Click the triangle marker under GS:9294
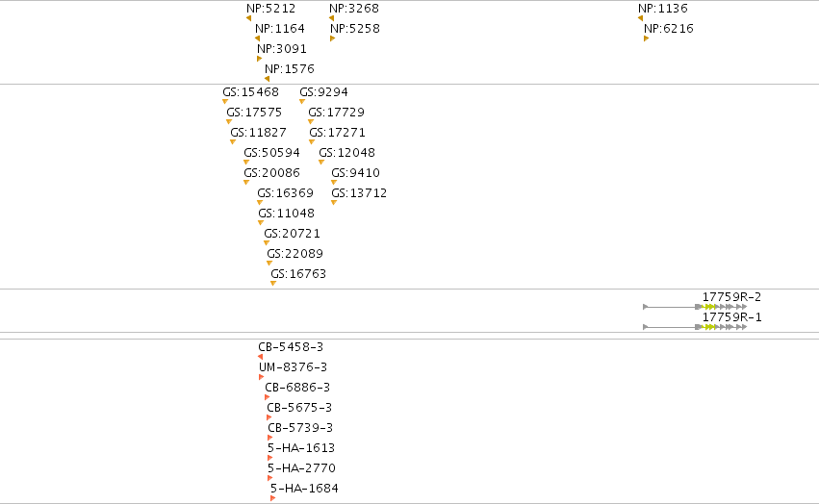819x504 pixels. tap(302, 102)
